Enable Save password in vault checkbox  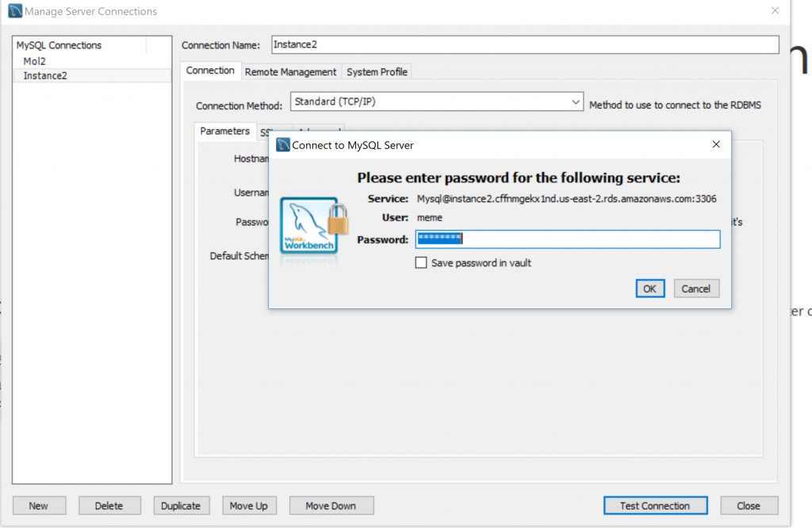pyautogui.click(x=421, y=262)
